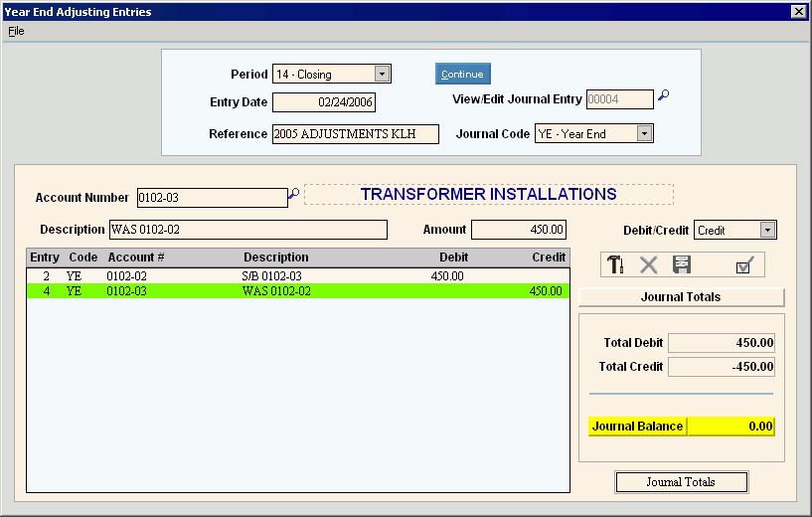Click the Entry Date field

tap(323, 102)
